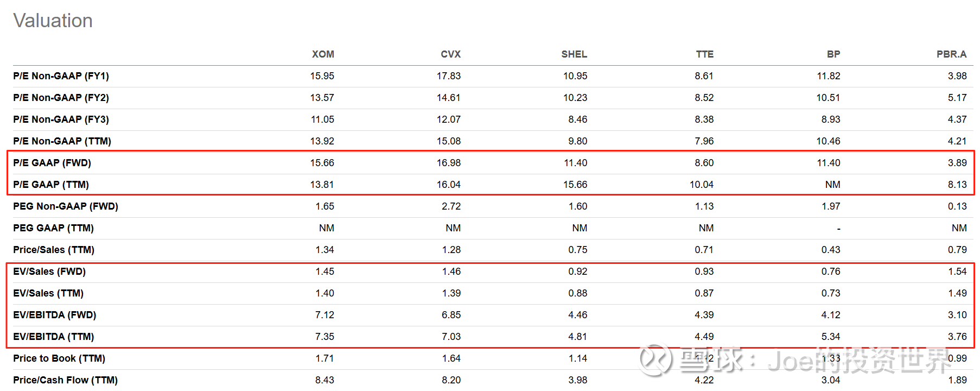Select the P/E Non-GAAP (FY2) row label
Viewport: 980px width, 391px height.
[61, 98]
